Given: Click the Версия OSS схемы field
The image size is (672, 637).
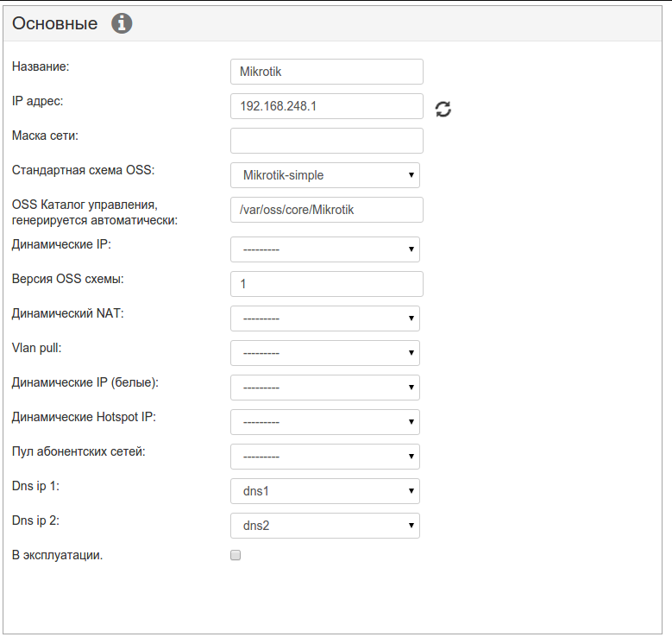Looking at the screenshot, I should (x=327, y=284).
